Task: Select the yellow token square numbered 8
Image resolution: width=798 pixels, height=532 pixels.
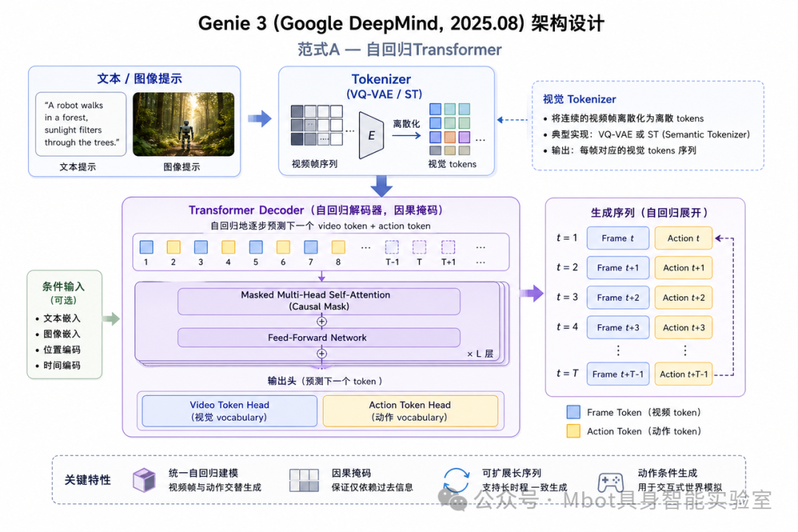Action: tap(338, 247)
